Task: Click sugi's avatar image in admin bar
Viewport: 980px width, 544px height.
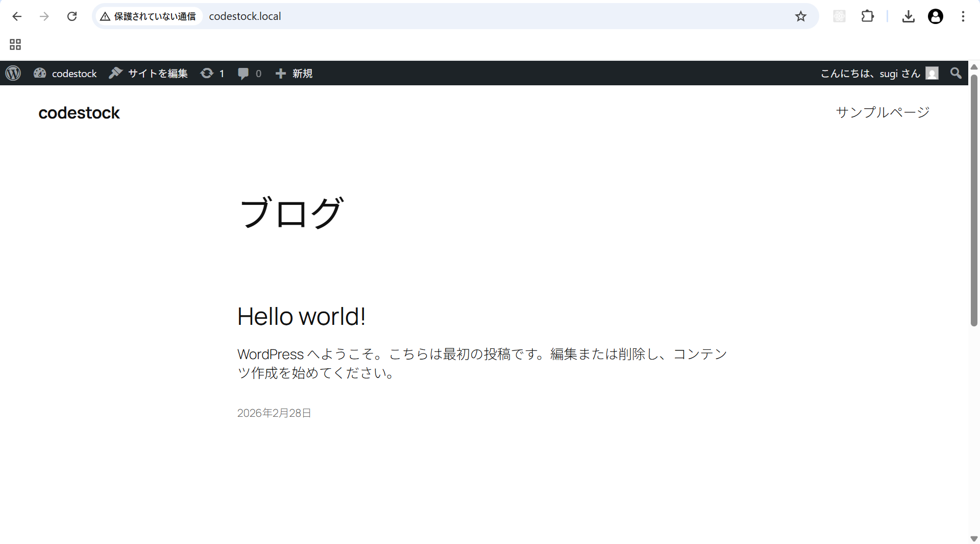Action: coord(932,73)
